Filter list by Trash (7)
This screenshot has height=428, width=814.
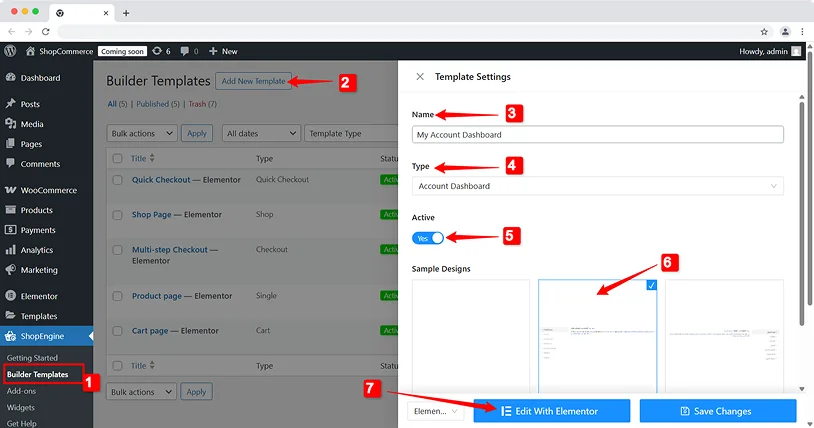tap(202, 104)
